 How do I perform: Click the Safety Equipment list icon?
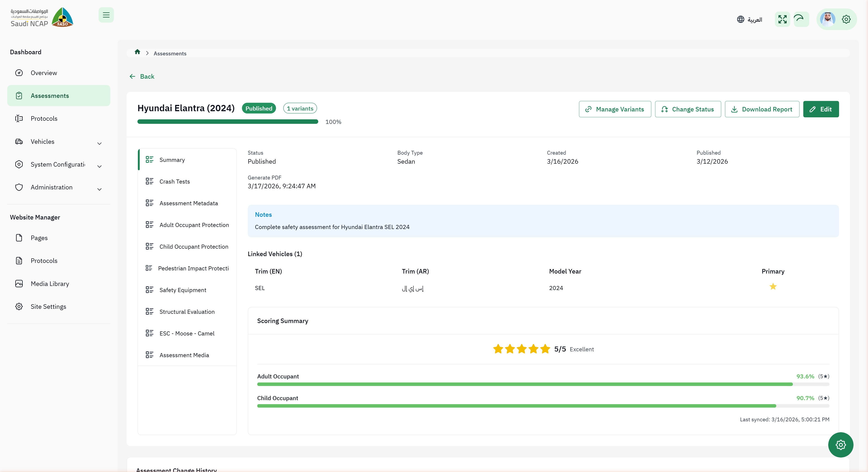[x=149, y=290]
